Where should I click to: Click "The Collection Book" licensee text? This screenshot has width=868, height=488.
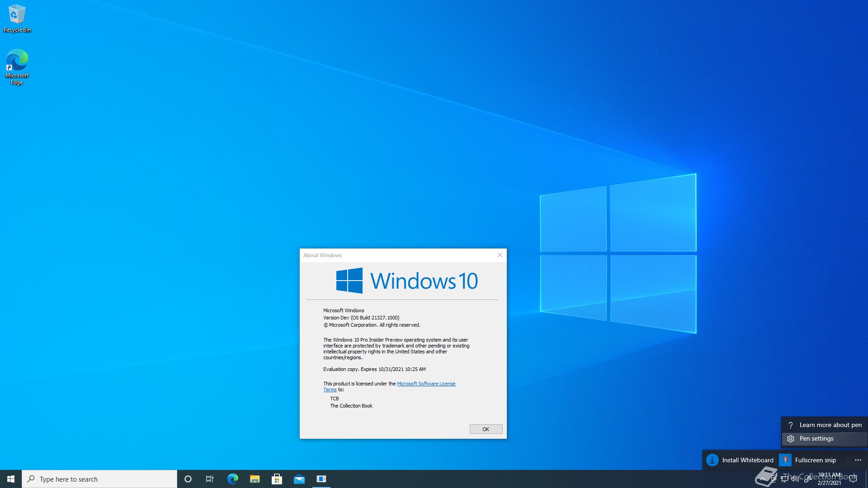(x=351, y=406)
